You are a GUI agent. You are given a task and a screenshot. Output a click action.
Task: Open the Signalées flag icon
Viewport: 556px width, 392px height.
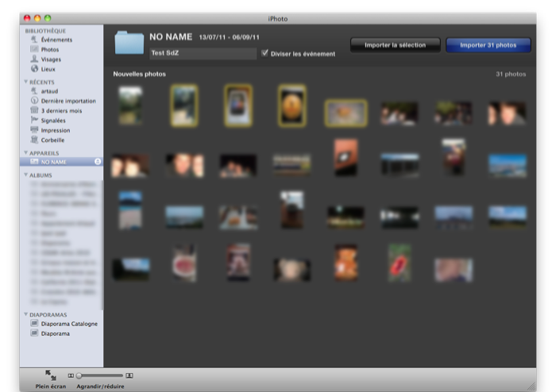pyautogui.click(x=34, y=120)
